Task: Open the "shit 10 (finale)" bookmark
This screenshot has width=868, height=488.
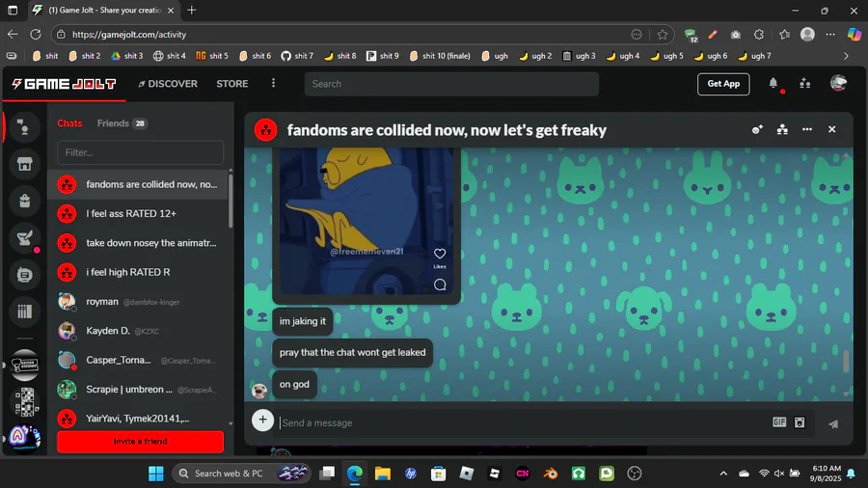Action: point(440,56)
